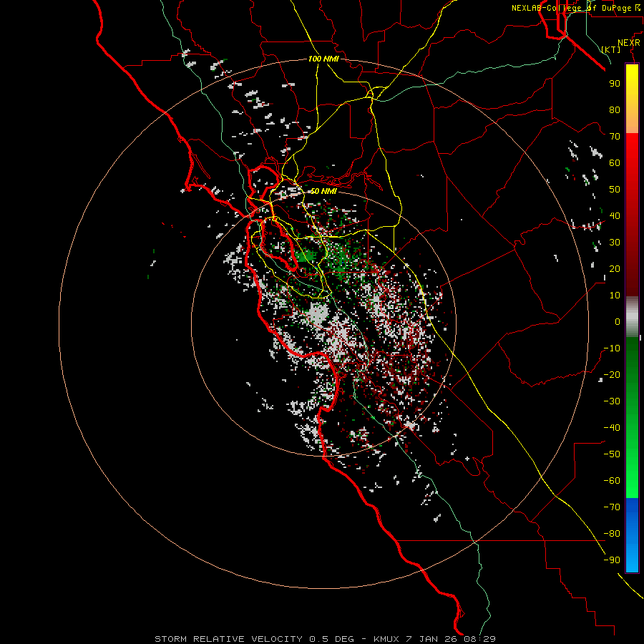Click the -70 scale label
This screenshot has width=644, height=644.
(x=612, y=507)
